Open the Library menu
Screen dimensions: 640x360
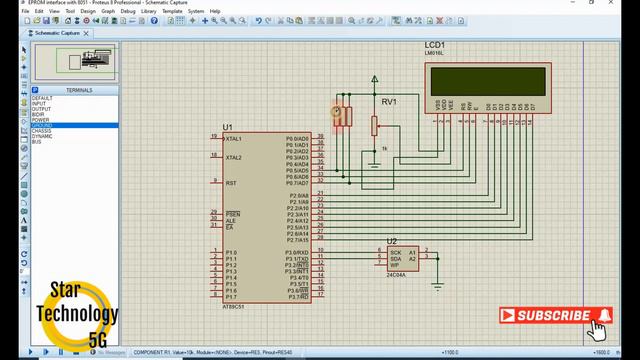pyautogui.click(x=149, y=11)
